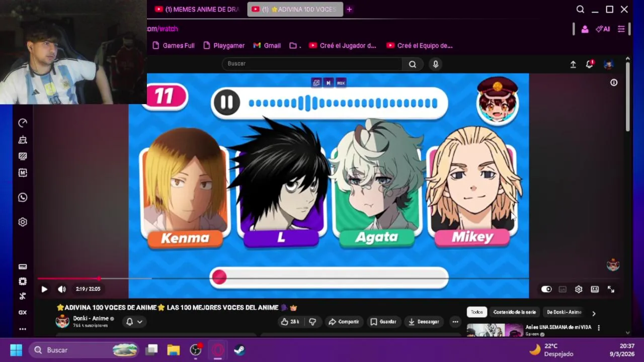Open sidebar three-dots more options
Viewport: 644px width, 362px height.
[23, 329]
